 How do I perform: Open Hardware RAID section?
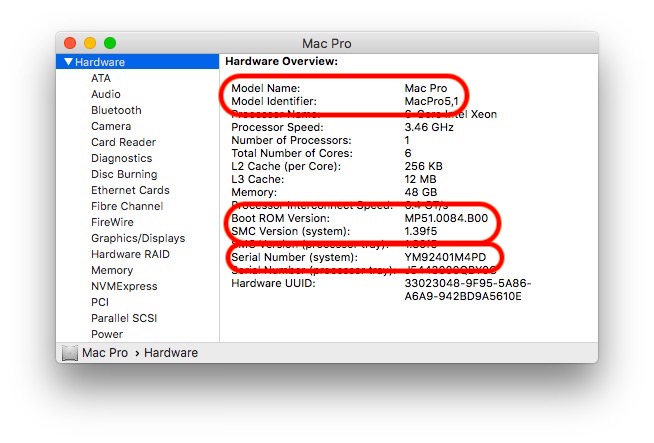pyautogui.click(x=131, y=254)
